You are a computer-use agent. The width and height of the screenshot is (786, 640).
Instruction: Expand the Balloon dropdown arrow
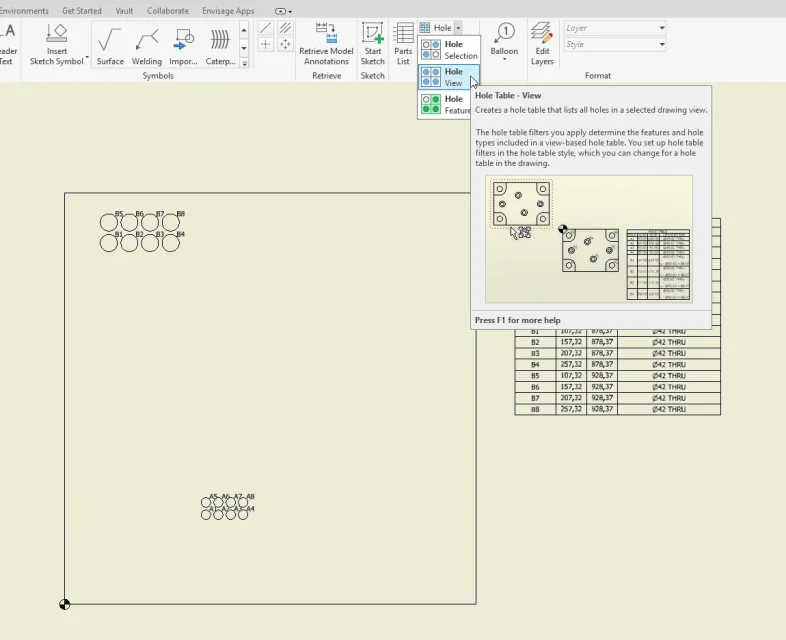(x=504, y=59)
